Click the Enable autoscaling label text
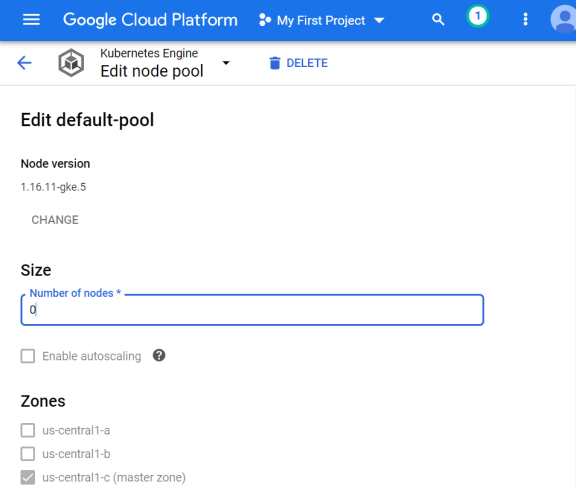 click(x=92, y=356)
